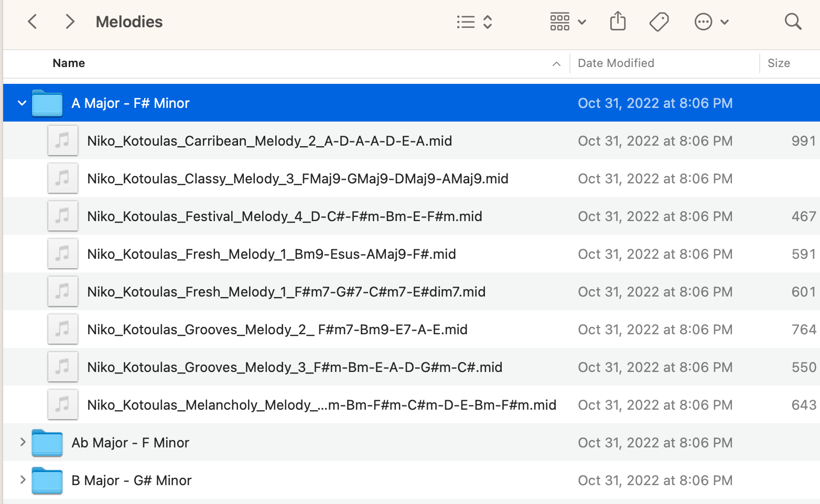Click the MIDI icon for Fresh_Melody_1_F#m7
Image resolution: width=820 pixels, height=504 pixels.
[63, 291]
